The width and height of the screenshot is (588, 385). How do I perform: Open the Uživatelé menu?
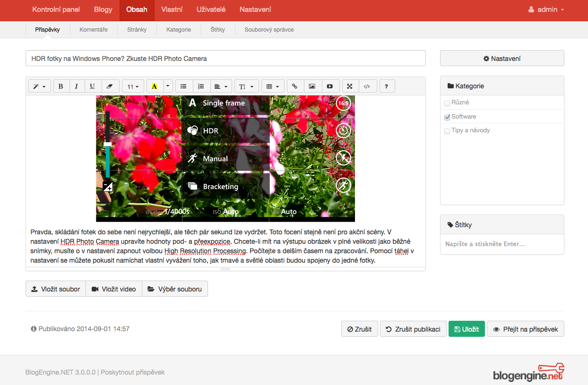[211, 9]
